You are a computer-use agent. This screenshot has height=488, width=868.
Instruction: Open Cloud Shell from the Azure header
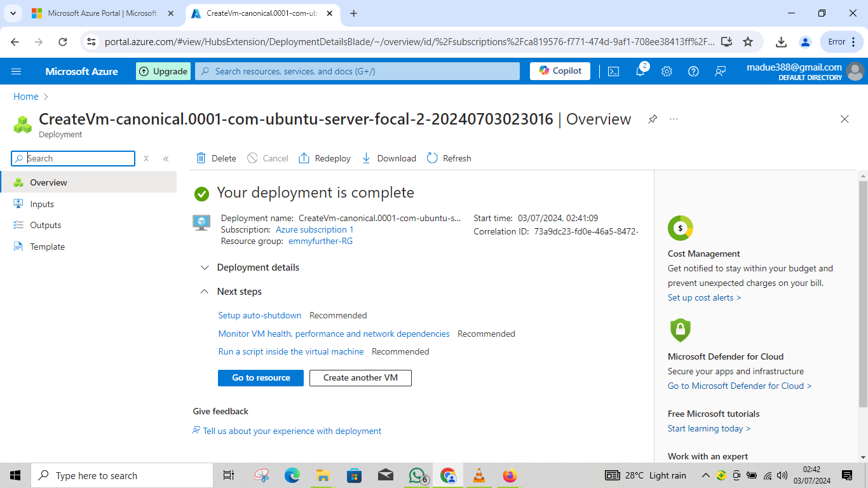[x=613, y=71]
